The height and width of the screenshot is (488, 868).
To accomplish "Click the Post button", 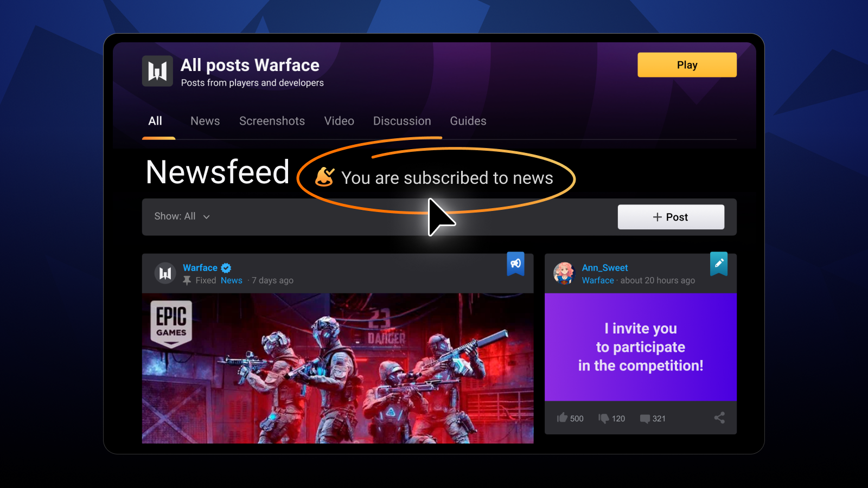I will click(x=671, y=217).
